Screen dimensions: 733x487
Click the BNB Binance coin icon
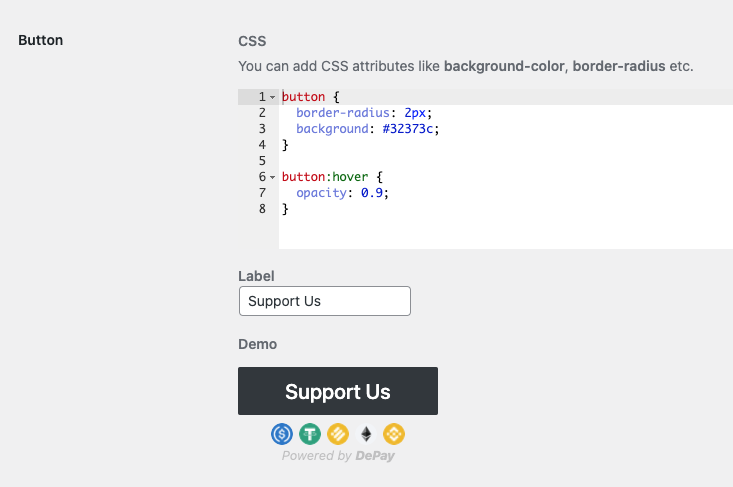click(x=394, y=434)
